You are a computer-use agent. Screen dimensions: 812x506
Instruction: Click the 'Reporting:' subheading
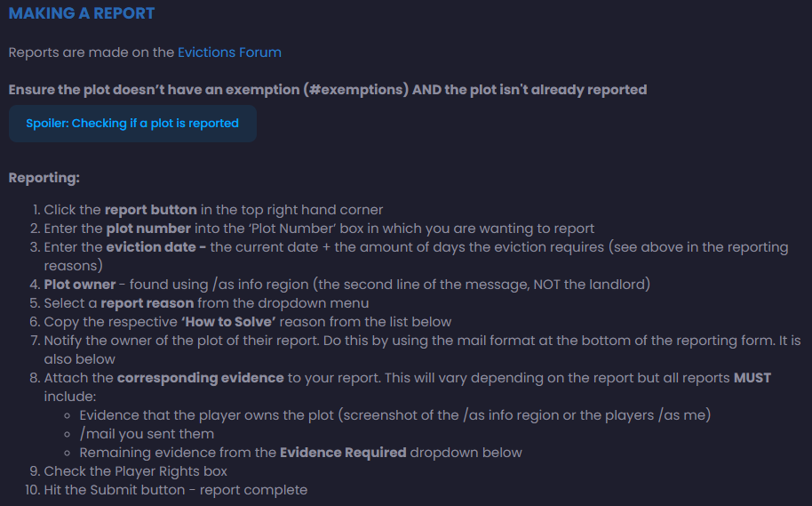pyautogui.click(x=44, y=178)
